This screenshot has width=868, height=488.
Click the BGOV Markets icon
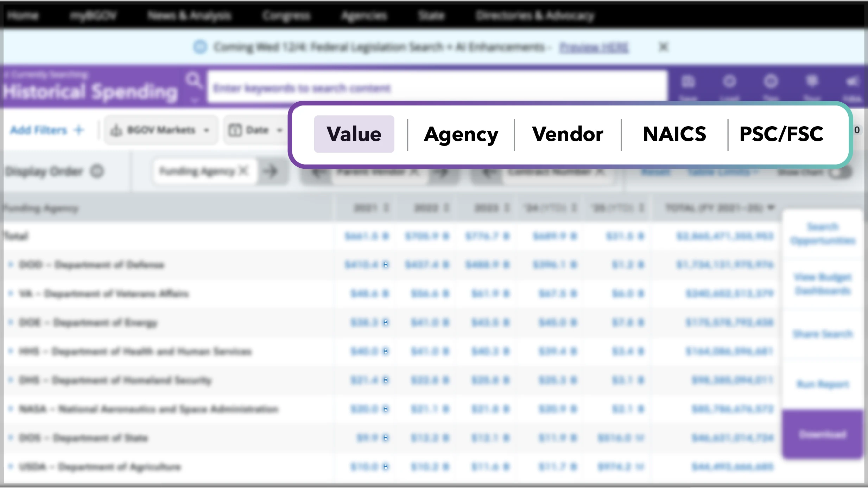(x=116, y=130)
